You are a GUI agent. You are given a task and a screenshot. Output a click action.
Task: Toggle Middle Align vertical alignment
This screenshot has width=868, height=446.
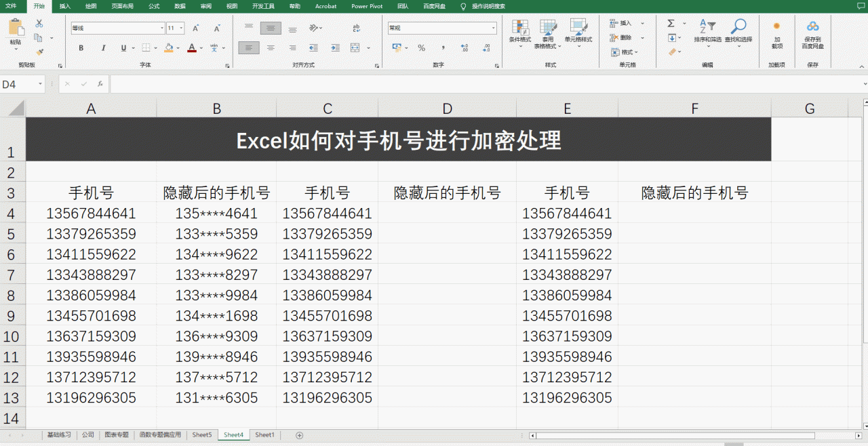(271, 28)
